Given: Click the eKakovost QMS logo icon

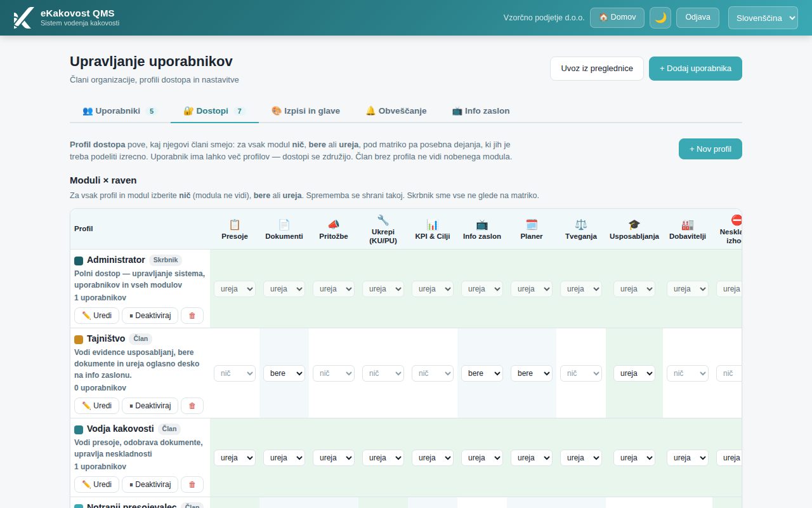Looking at the screenshot, I should 23,18.
